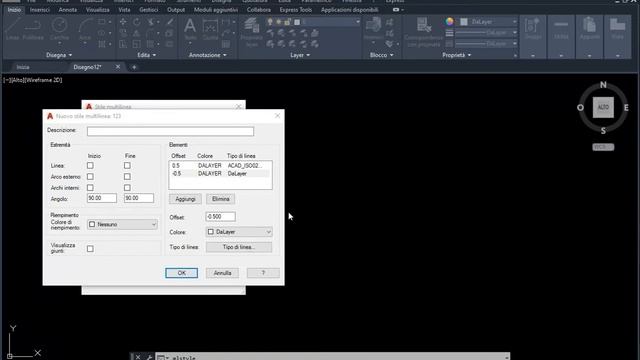Enable Arco esterno at Fine
Screen dimensions: 640x360
point(127,177)
